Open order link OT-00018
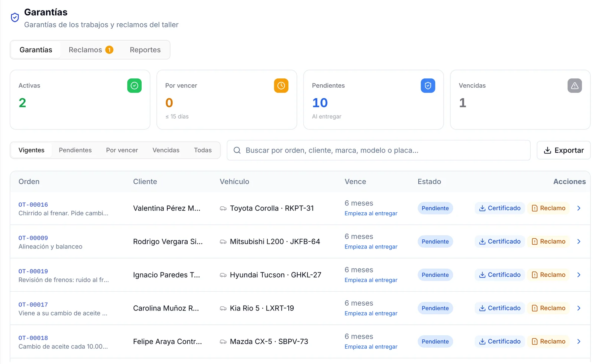The width and height of the screenshot is (603, 364). point(33,338)
